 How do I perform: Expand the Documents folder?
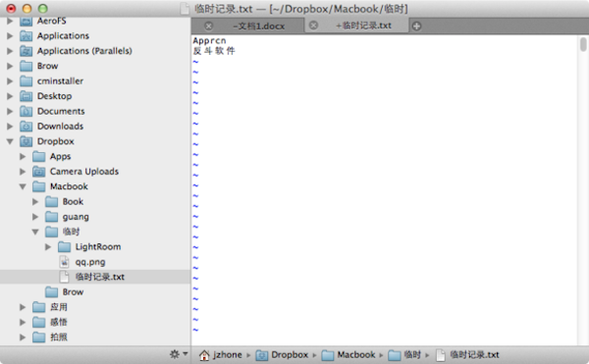pyautogui.click(x=10, y=111)
